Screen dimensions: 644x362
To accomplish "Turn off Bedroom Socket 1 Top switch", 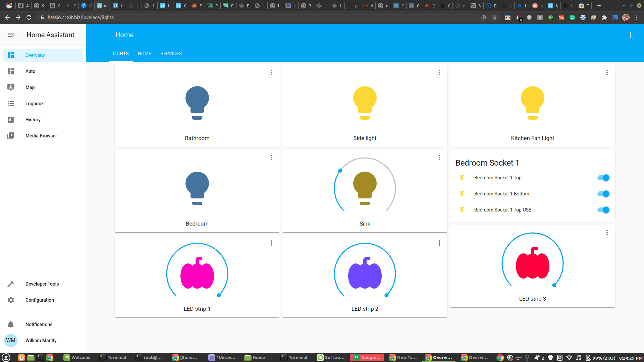I will (603, 178).
